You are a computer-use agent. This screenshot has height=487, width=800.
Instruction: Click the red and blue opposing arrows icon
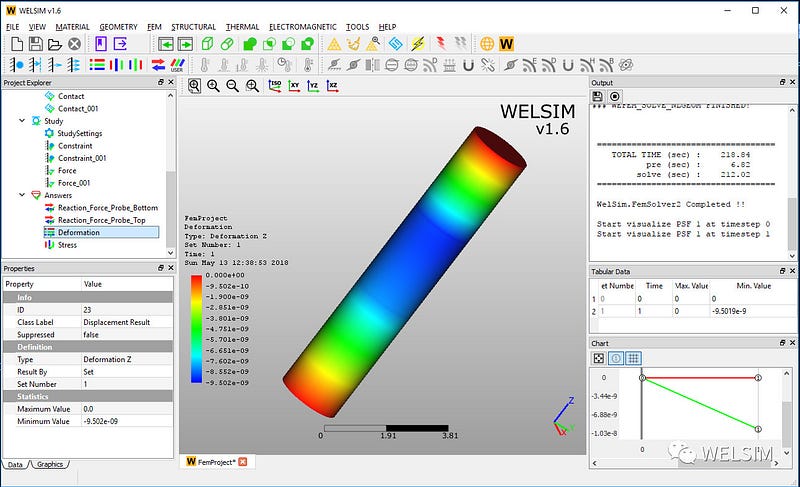click(158, 65)
